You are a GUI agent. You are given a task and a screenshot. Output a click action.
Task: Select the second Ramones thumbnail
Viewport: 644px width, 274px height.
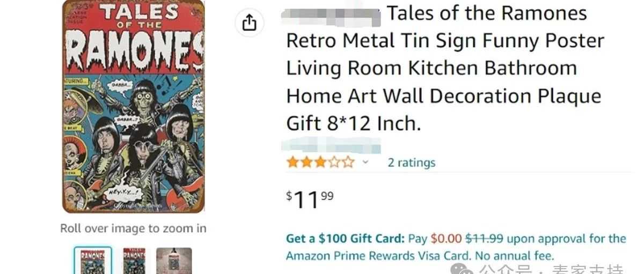[x=134, y=261]
